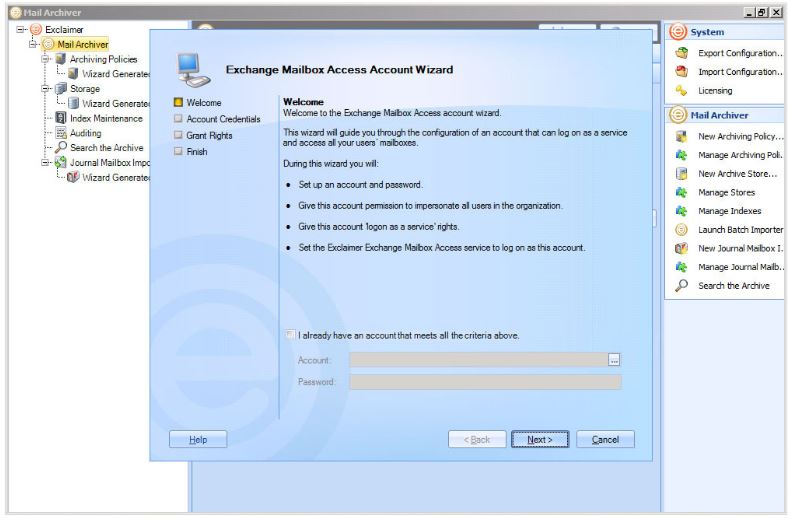Select the Finish step marker
Viewport: 792px width, 519px height.
178,151
